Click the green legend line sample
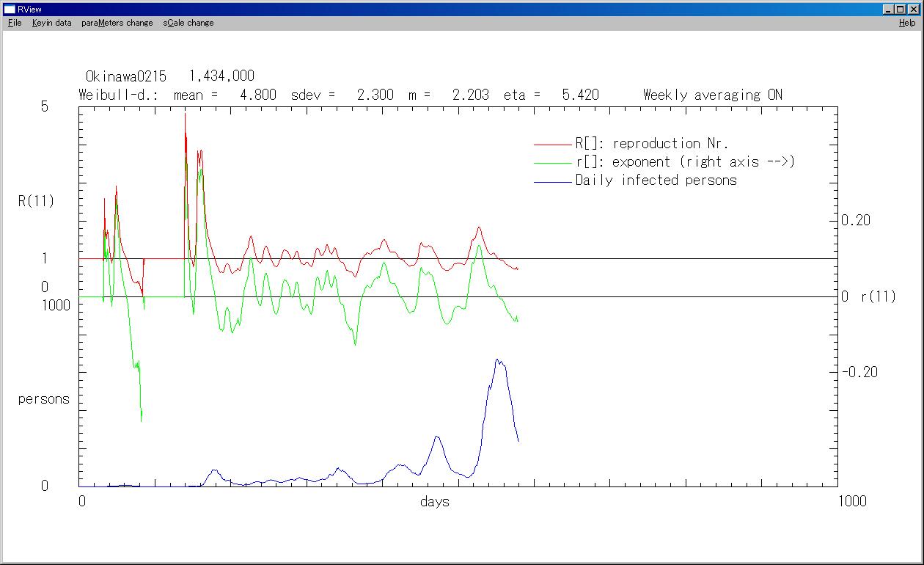The height and width of the screenshot is (565, 924). [552, 163]
